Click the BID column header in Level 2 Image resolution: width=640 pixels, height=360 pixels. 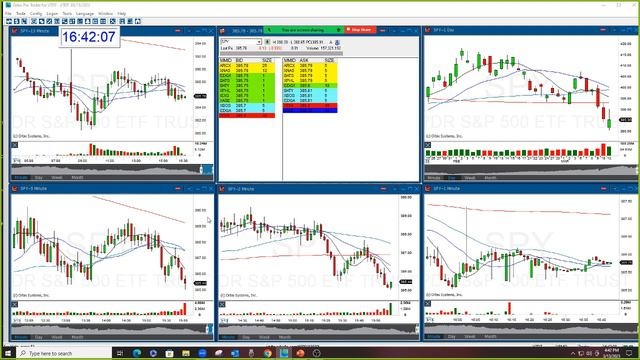(239, 60)
